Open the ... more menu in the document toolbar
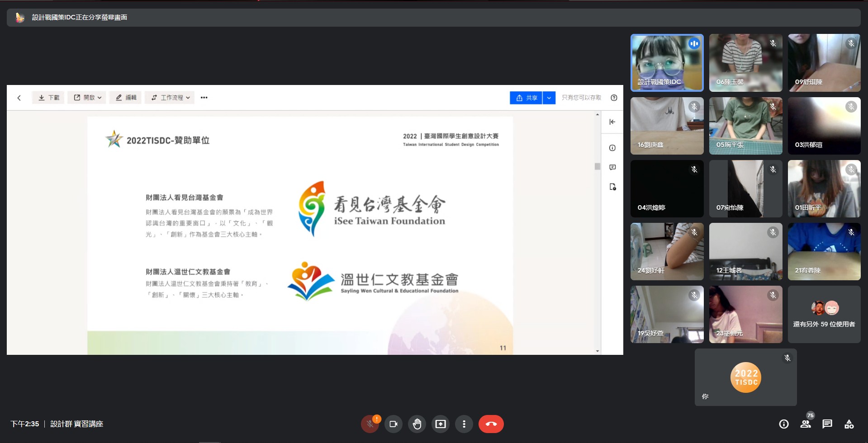This screenshot has width=868, height=443. (x=204, y=97)
